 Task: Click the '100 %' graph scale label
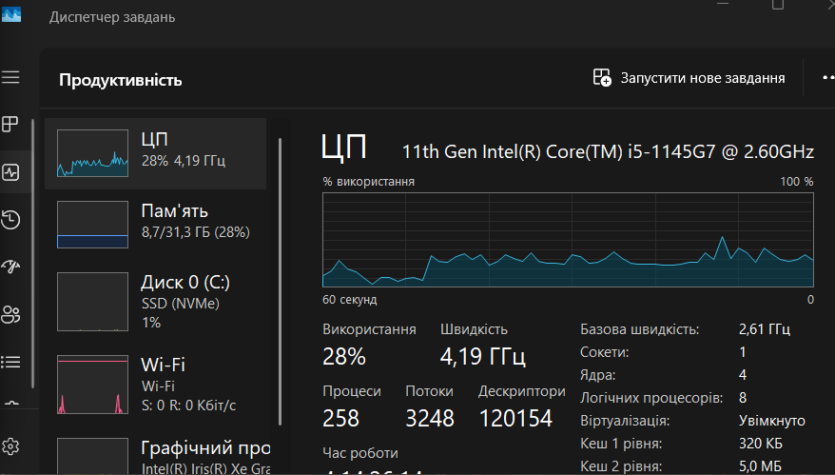pyautogui.click(x=797, y=182)
